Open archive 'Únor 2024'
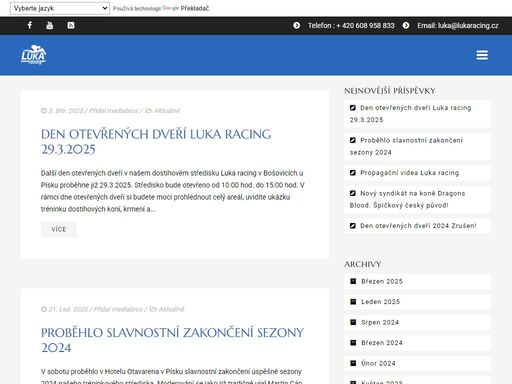The image size is (512, 384). 378,363
